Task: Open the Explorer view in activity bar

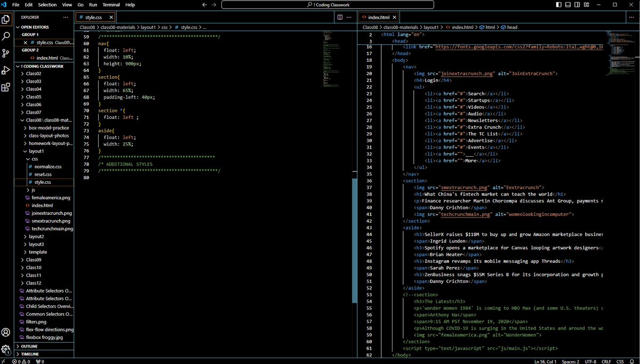Action: pyautogui.click(x=6, y=20)
